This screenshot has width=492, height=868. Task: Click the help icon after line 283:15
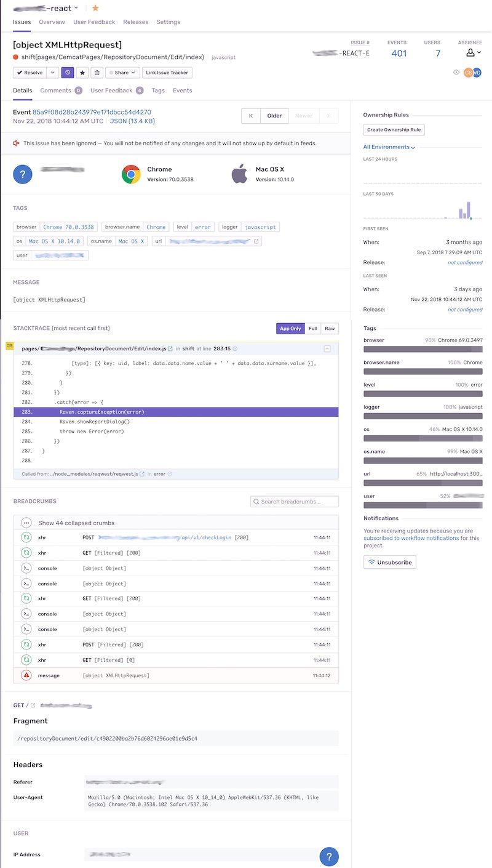tap(235, 349)
